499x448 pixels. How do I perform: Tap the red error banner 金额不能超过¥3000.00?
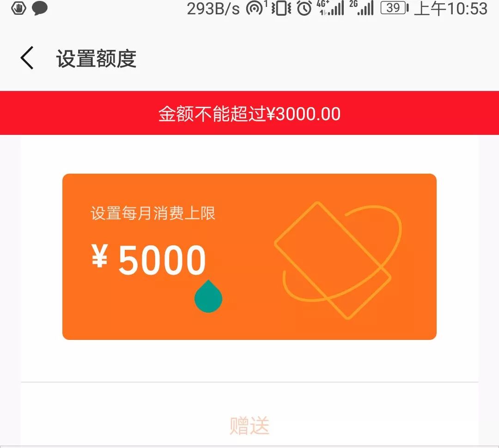[x=249, y=113]
